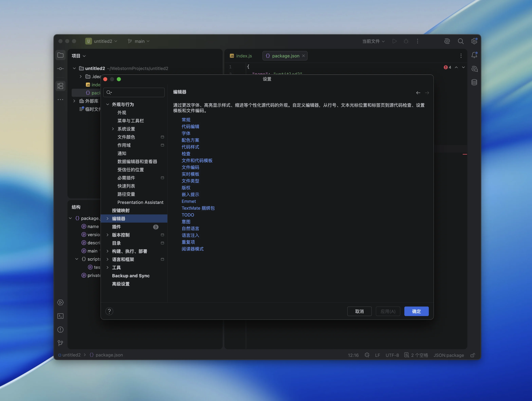Open the Git tool window icon

coord(60,343)
